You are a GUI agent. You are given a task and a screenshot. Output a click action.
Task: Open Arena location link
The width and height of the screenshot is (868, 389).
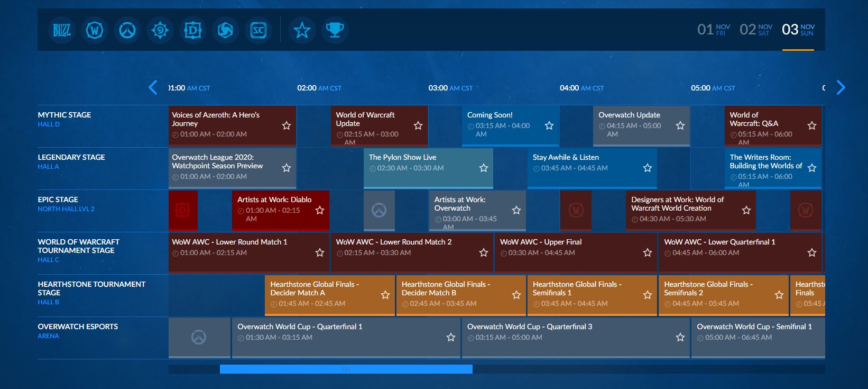point(49,336)
